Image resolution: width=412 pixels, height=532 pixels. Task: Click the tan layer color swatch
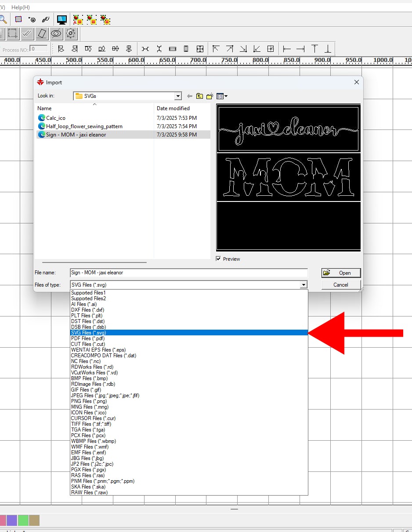pyautogui.click(x=34, y=521)
